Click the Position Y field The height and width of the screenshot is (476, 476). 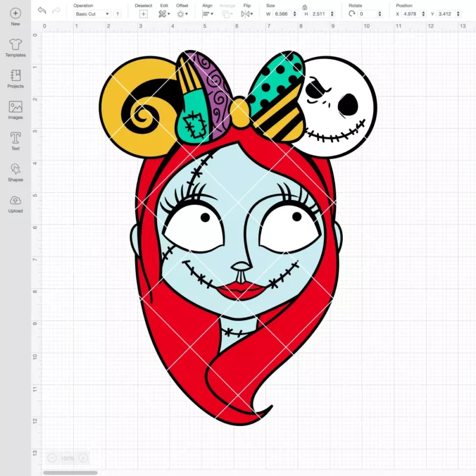(x=445, y=14)
